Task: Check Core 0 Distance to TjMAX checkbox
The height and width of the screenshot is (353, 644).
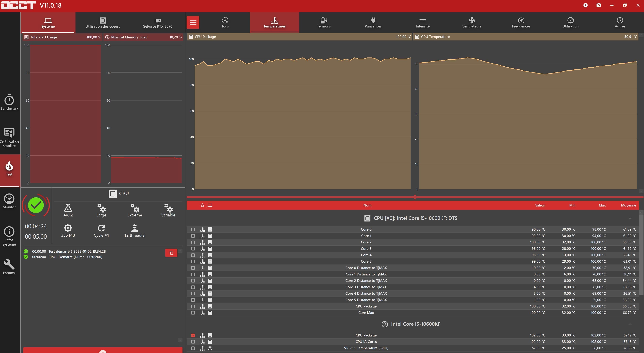Action: (193, 268)
